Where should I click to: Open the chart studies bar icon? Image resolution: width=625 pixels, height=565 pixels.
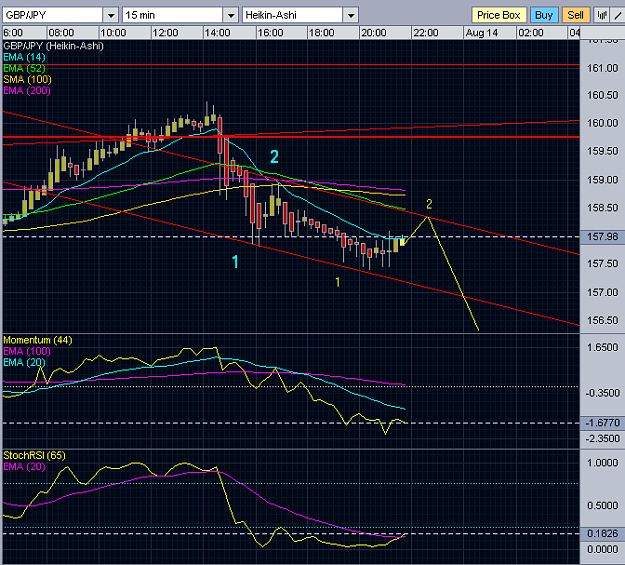(x=601, y=15)
